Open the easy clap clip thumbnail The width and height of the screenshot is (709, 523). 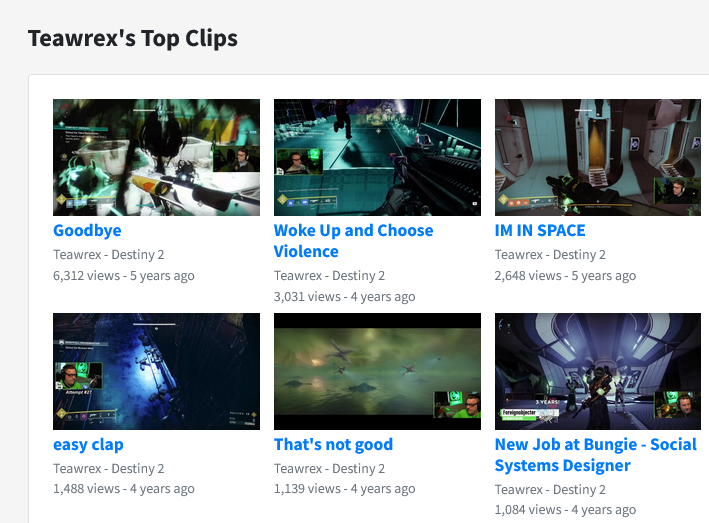click(x=156, y=371)
